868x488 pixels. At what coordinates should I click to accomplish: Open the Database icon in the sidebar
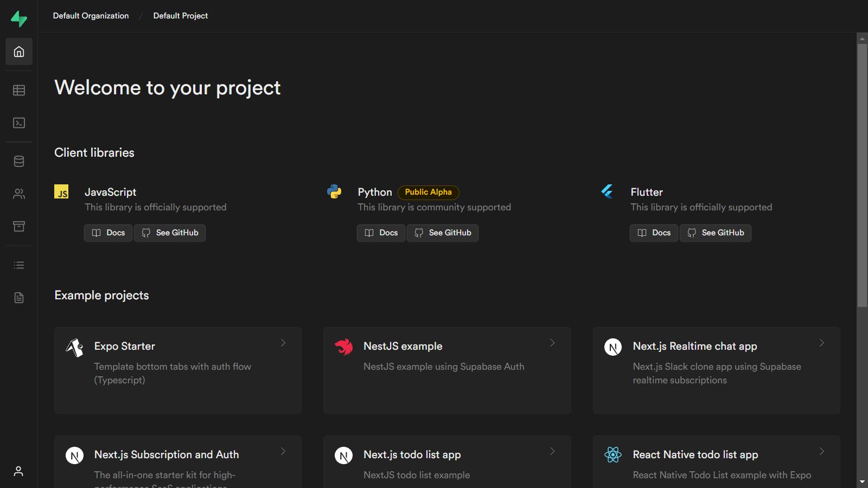point(19,161)
